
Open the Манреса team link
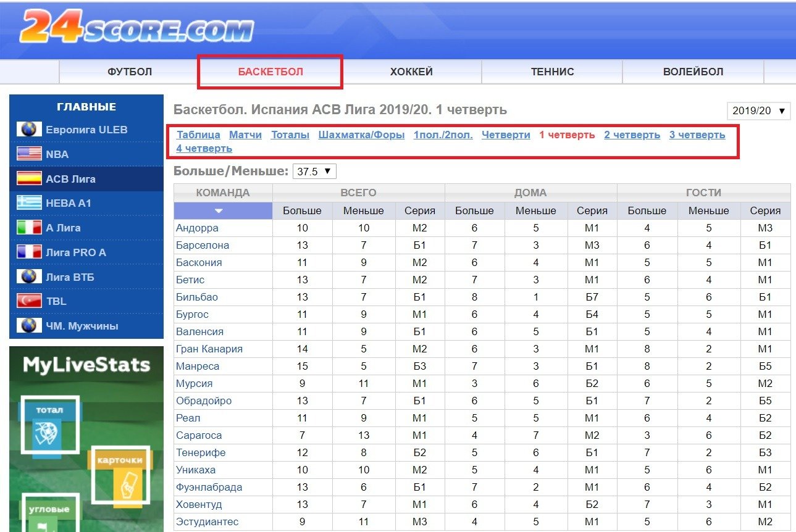coord(198,366)
